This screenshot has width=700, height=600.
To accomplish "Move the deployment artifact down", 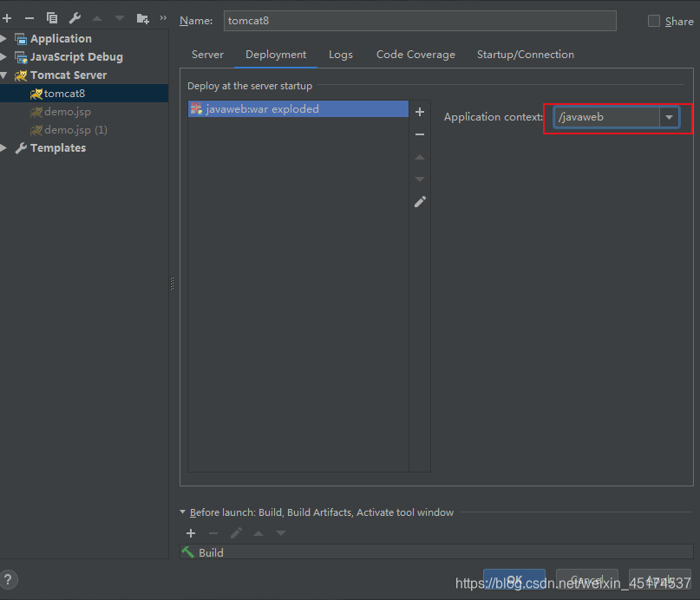I will 420,179.
